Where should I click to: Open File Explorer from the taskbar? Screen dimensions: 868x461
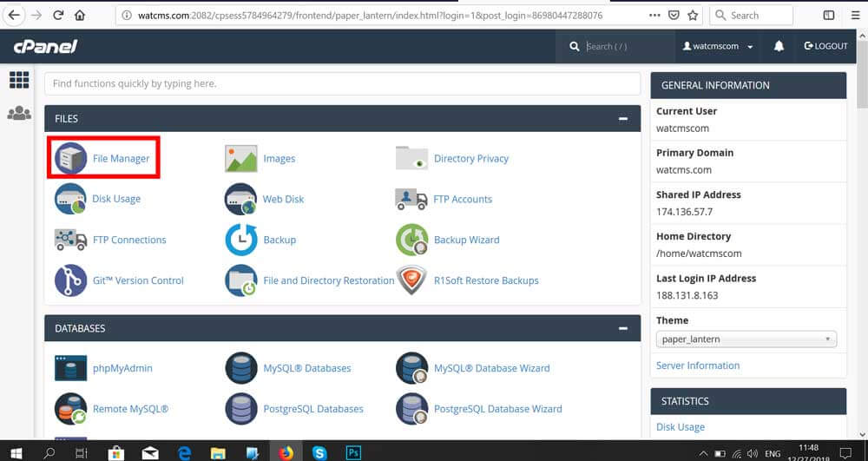pyautogui.click(x=218, y=453)
